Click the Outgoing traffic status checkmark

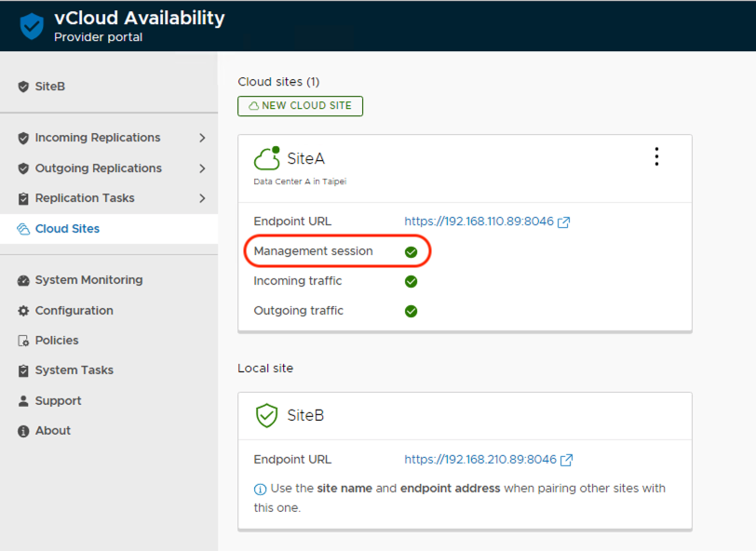pos(411,311)
